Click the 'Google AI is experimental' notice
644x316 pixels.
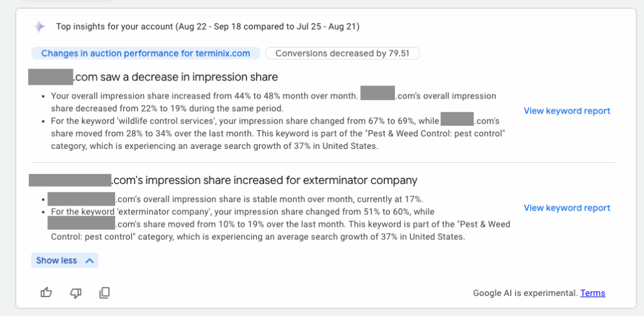525,293
